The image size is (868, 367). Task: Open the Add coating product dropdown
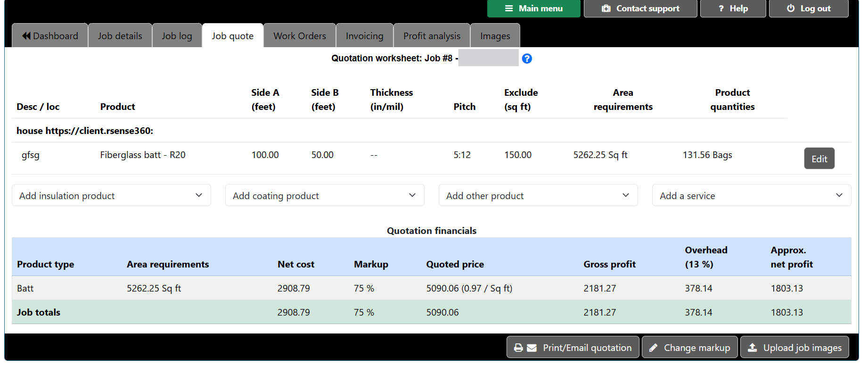pos(325,195)
